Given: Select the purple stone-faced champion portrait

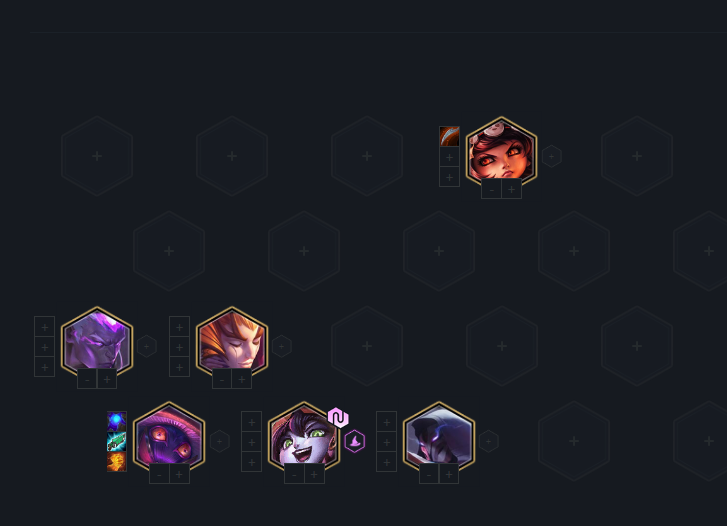Looking at the screenshot, I should pos(97,343).
